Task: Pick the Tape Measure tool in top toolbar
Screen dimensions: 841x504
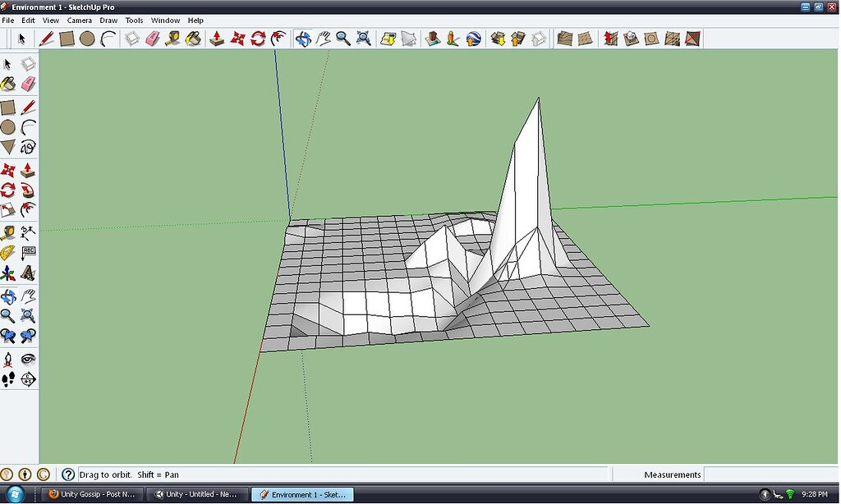Action: (x=172, y=39)
